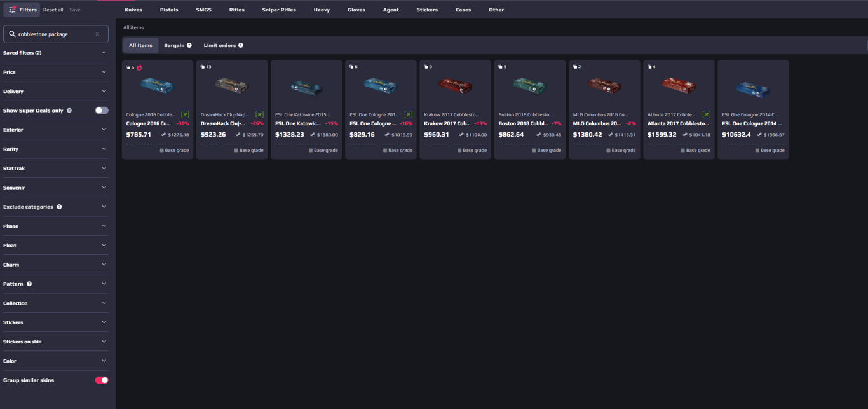Click the Pattern help question mark icon
Image resolution: width=868 pixels, height=409 pixels.
pos(29,284)
